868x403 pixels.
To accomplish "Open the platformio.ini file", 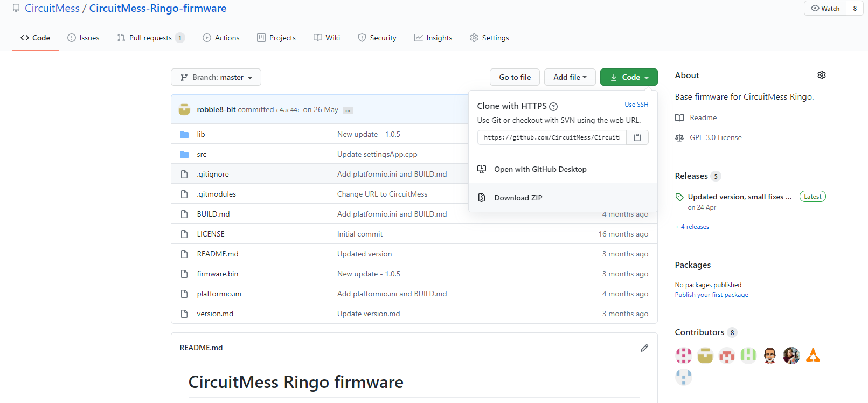I will [x=219, y=294].
